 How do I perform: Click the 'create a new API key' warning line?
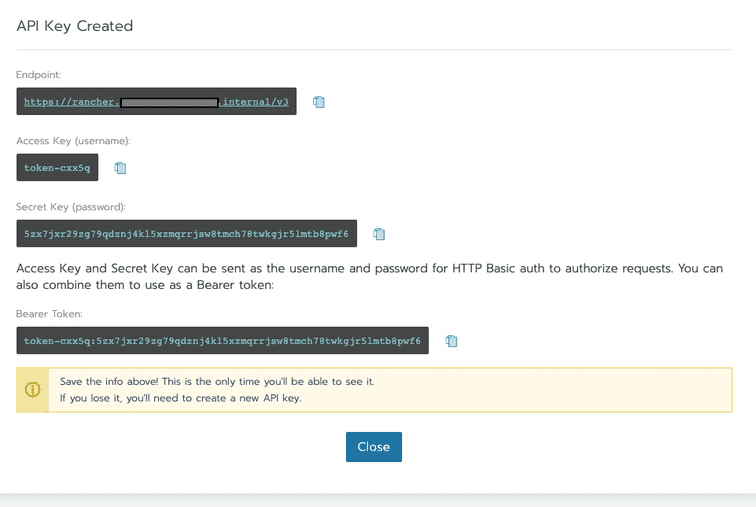coord(180,398)
